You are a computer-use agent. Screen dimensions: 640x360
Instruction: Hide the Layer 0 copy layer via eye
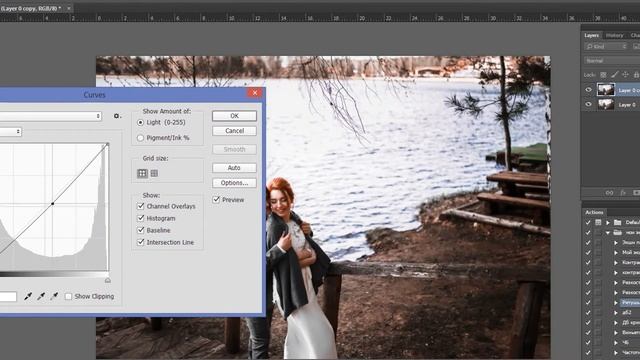589,90
